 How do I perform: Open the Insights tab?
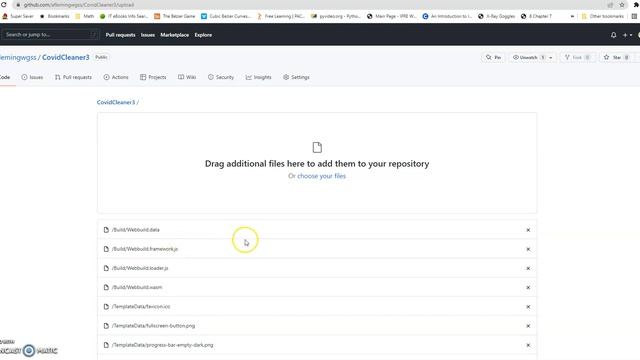258,77
